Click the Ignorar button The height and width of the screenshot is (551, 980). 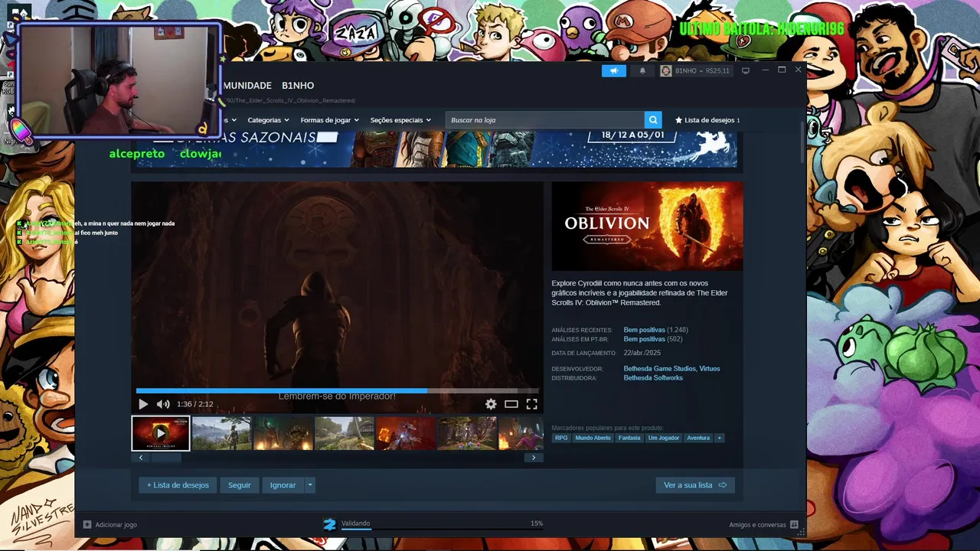[x=283, y=484]
